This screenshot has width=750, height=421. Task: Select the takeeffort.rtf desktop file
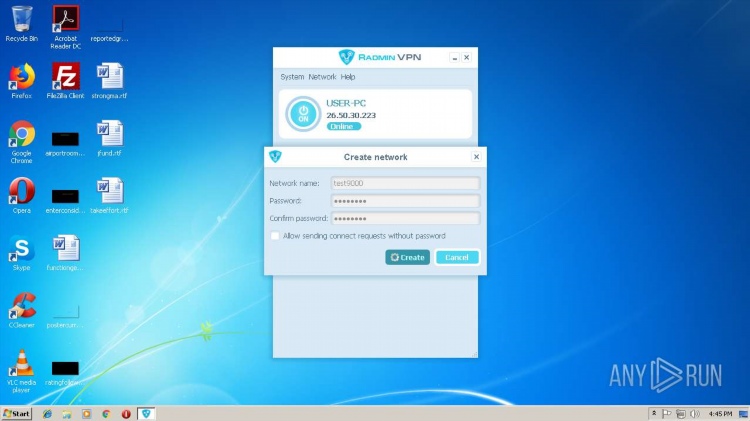[110, 196]
